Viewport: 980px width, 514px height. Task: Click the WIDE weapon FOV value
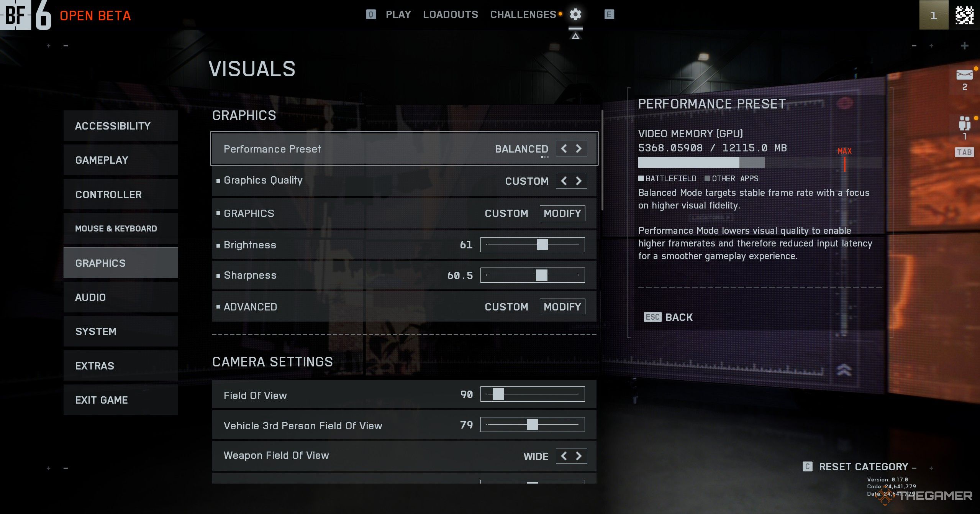click(536, 456)
